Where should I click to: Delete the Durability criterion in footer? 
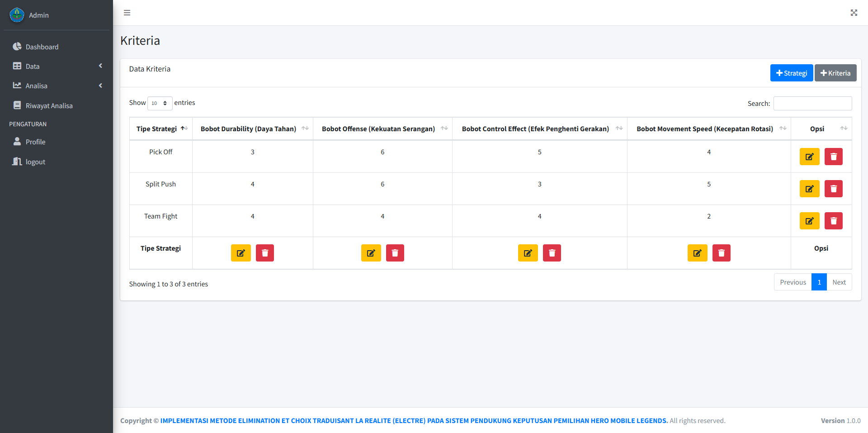pyautogui.click(x=265, y=253)
